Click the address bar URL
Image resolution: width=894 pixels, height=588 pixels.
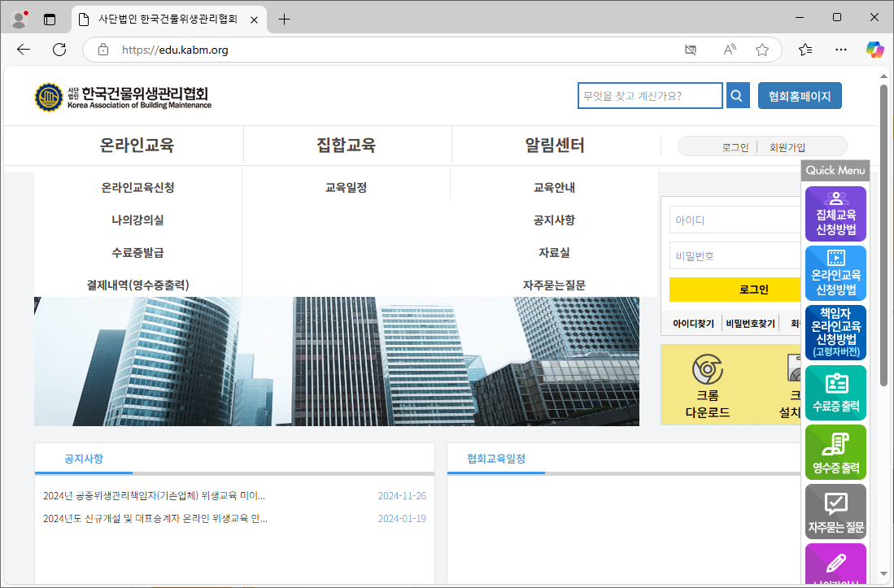175,50
